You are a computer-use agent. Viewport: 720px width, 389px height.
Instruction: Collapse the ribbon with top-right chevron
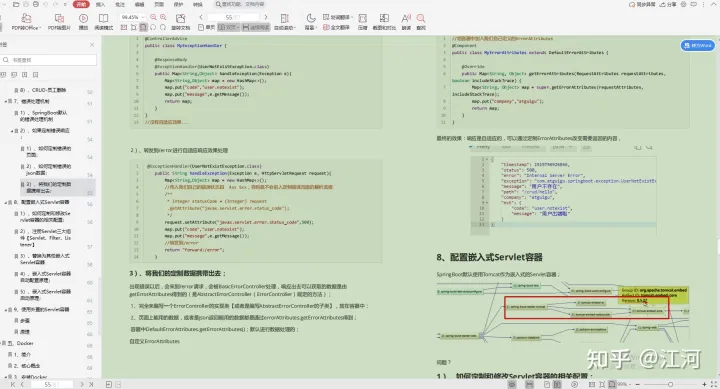714,4
